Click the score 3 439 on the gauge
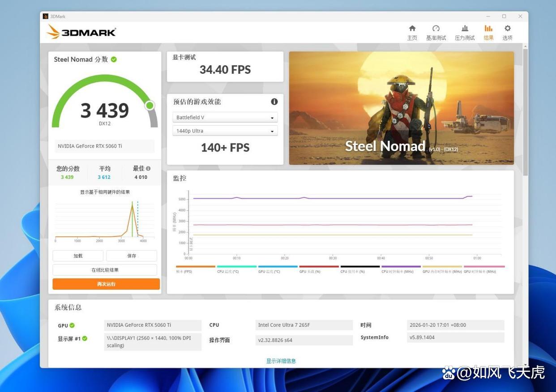The width and height of the screenshot is (556, 392). (105, 110)
